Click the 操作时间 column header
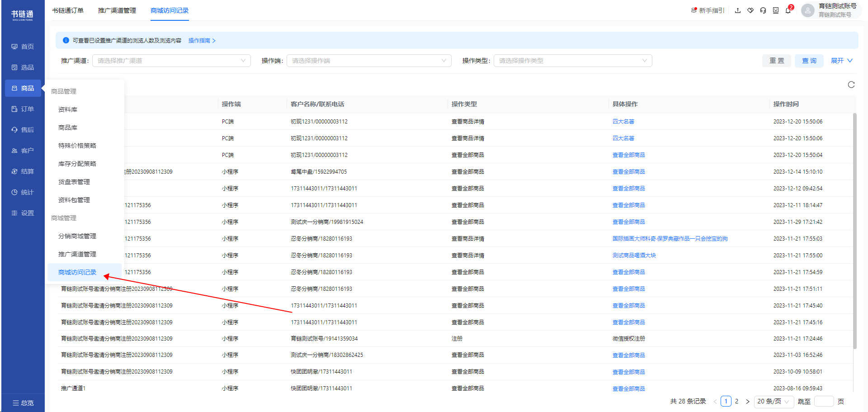The width and height of the screenshot is (868, 412). click(x=786, y=104)
